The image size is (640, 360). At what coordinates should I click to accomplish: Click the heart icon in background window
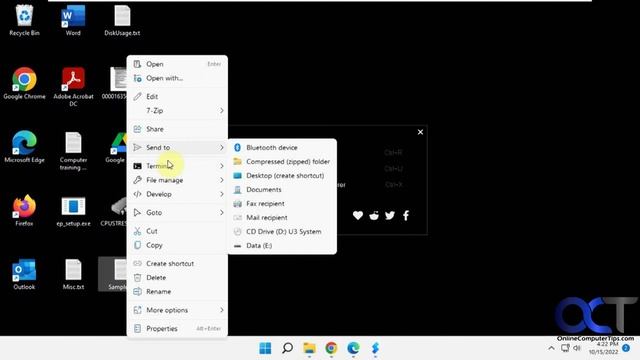(358, 216)
